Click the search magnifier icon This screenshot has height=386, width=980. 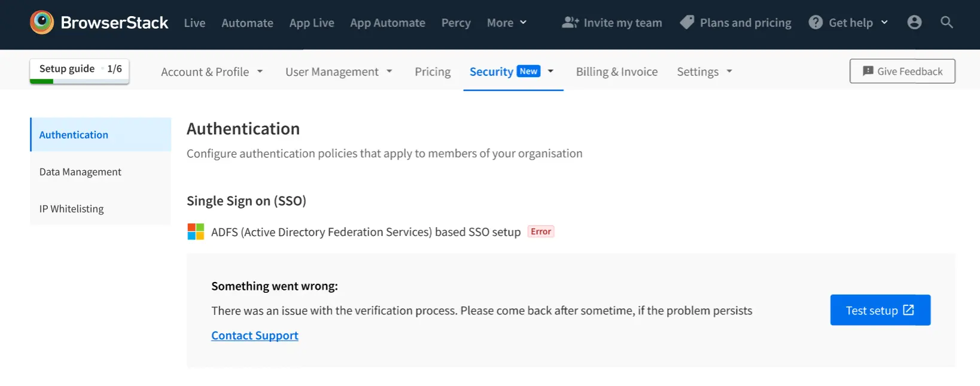946,23
